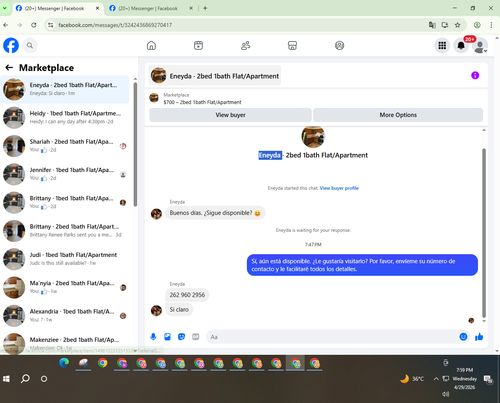The height and width of the screenshot is (403, 500).
Task: Click the conversation list scrollbar
Action: (135, 144)
